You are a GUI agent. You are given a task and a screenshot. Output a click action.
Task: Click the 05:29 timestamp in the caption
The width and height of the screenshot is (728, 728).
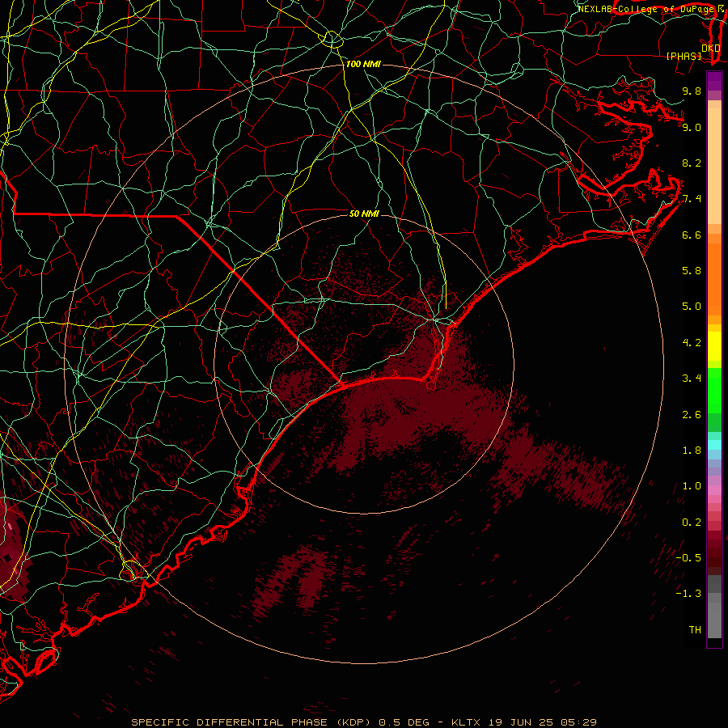point(578,722)
